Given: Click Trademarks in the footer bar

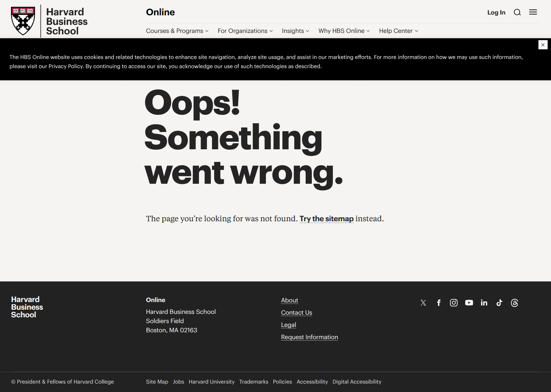Looking at the screenshot, I should (254, 382).
